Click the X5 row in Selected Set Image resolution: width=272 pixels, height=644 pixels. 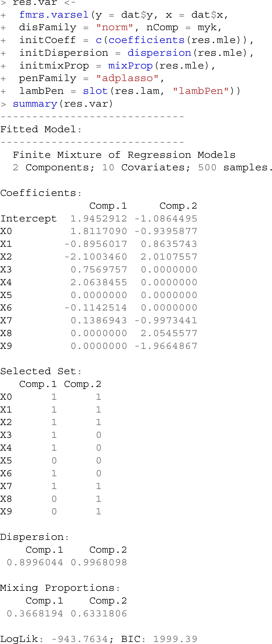pyautogui.click(x=51, y=461)
